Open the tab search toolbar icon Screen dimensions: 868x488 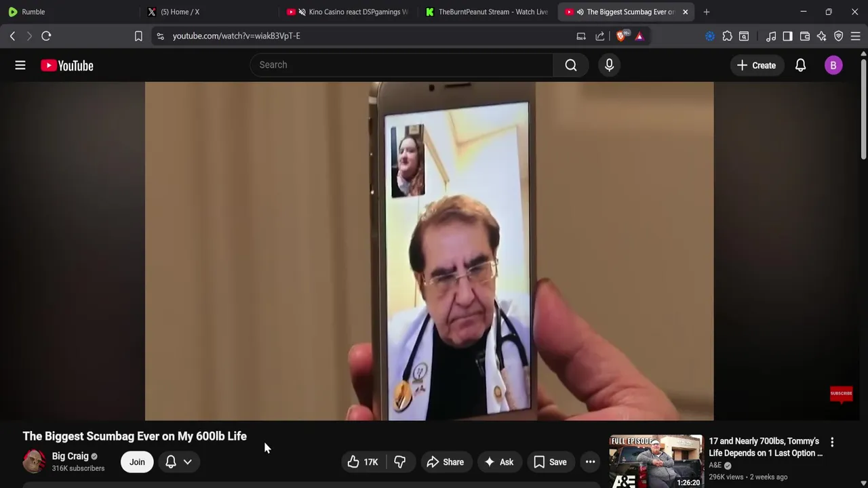point(744,36)
